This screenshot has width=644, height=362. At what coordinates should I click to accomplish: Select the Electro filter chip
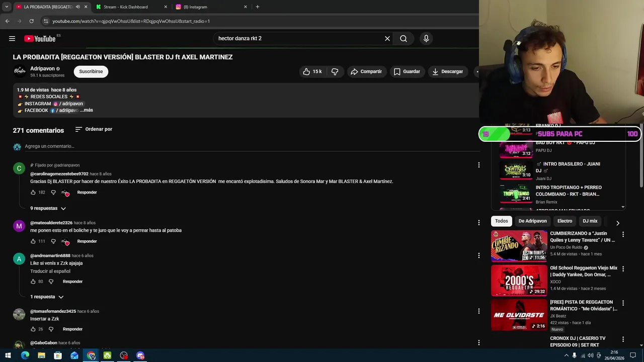(565, 221)
